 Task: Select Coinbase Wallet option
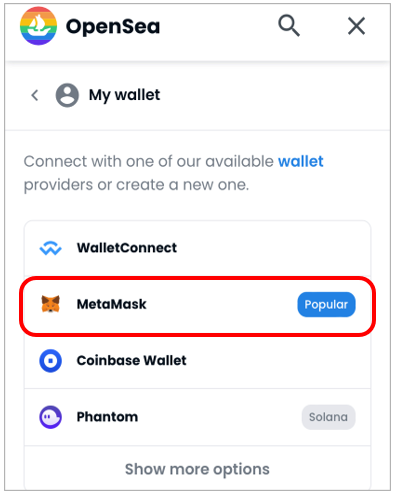pyautogui.click(x=197, y=361)
